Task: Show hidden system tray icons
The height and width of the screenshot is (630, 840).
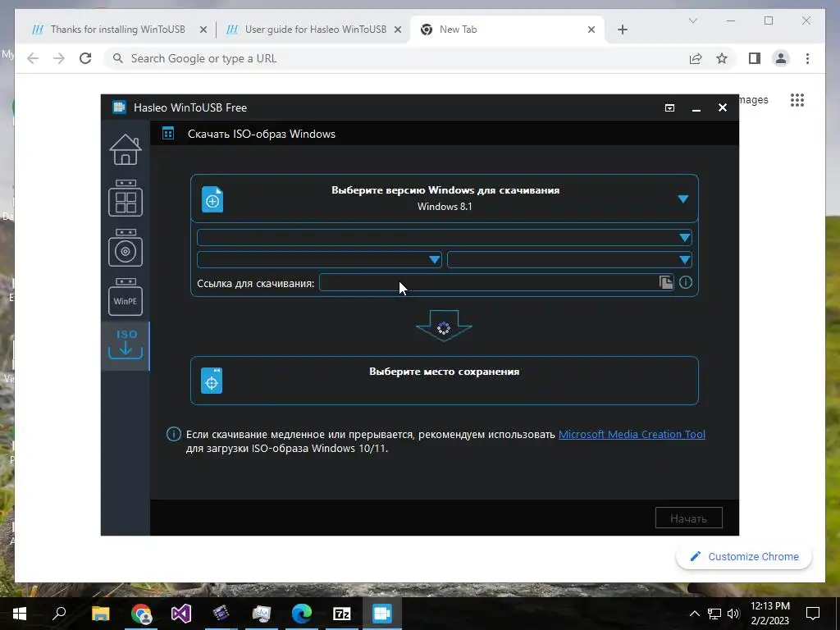Action: click(x=694, y=614)
